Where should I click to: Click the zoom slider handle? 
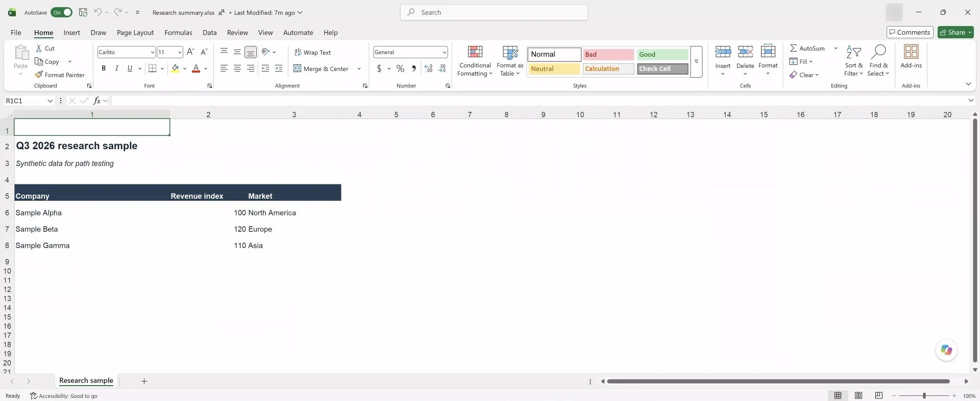point(924,395)
